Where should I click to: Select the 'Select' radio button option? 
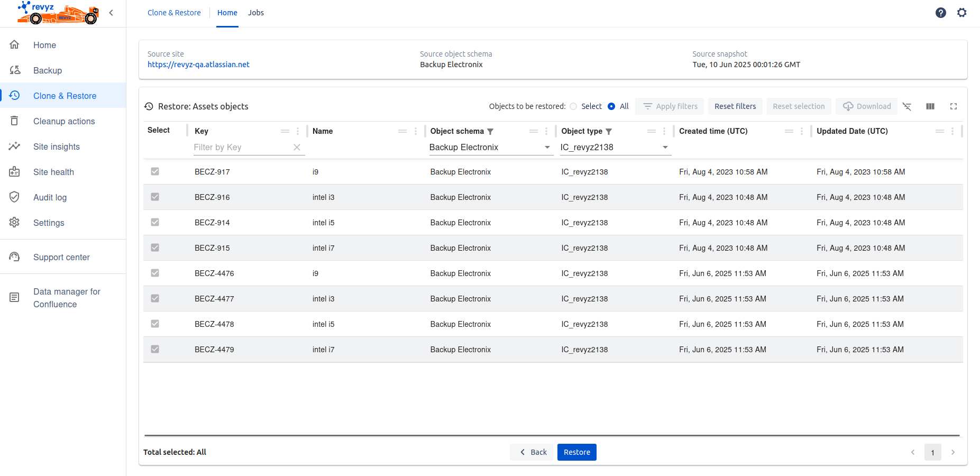(x=573, y=106)
